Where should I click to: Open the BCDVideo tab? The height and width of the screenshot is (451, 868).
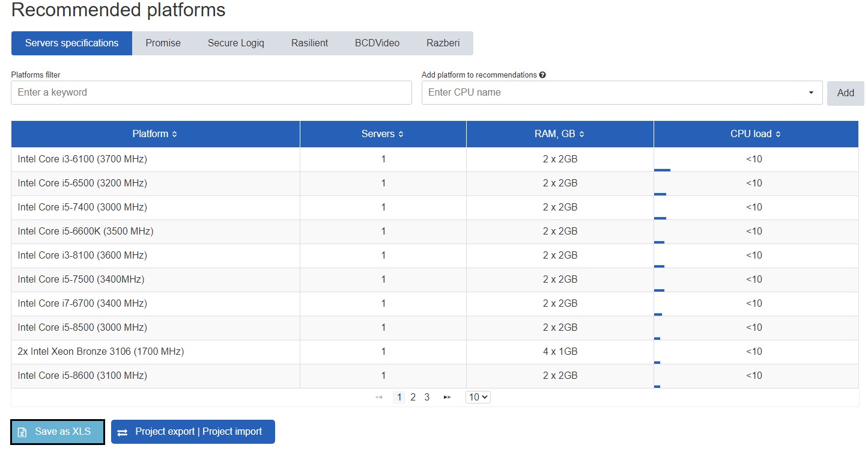click(377, 43)
